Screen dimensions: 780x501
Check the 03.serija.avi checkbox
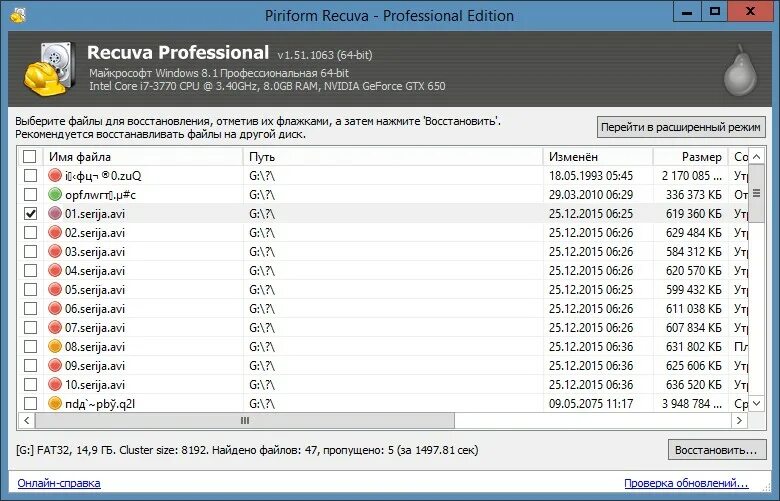(x=30, y=252)
